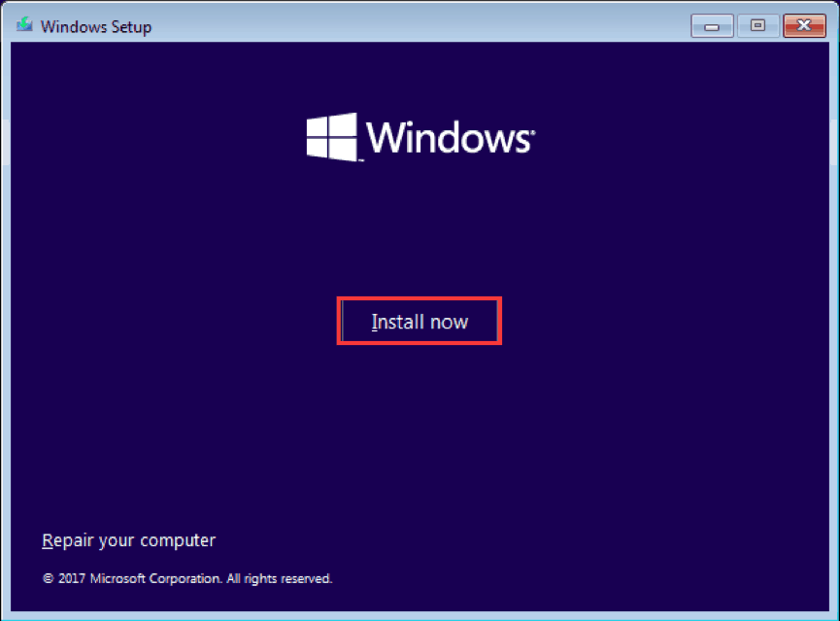Click the minimize button of Windows Setup
Viewport: 840px width, 621px height.
pos(713,26)
